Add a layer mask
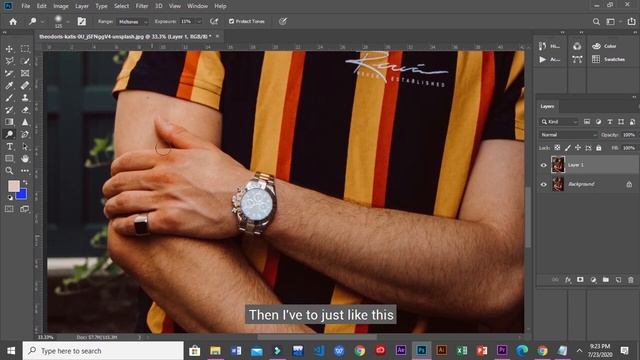This screenshot has width=640, height=360. coord(580,280)
